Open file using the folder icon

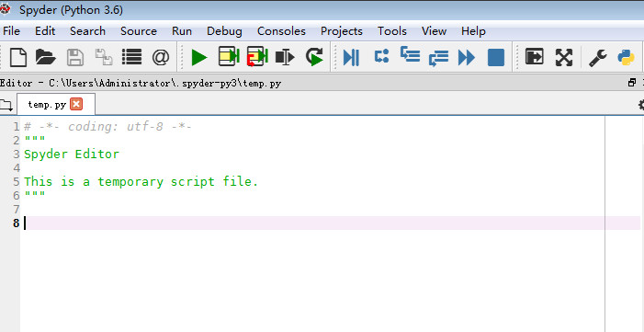46,57
